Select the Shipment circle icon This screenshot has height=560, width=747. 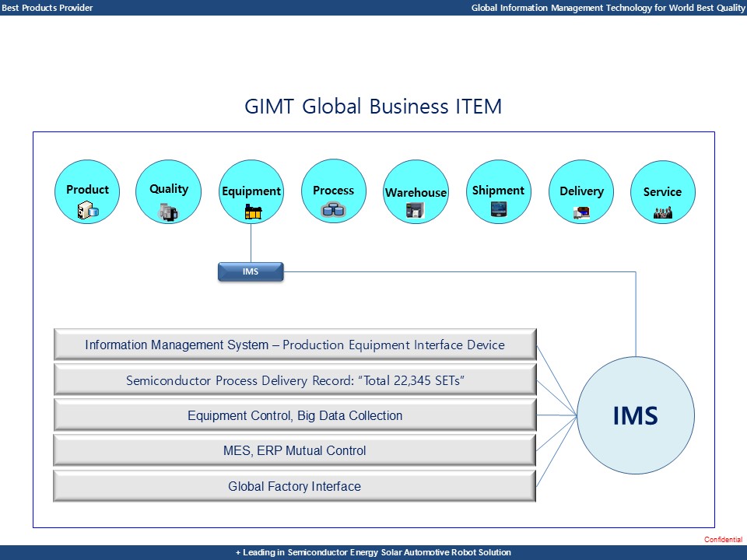[x=498, y=192]
